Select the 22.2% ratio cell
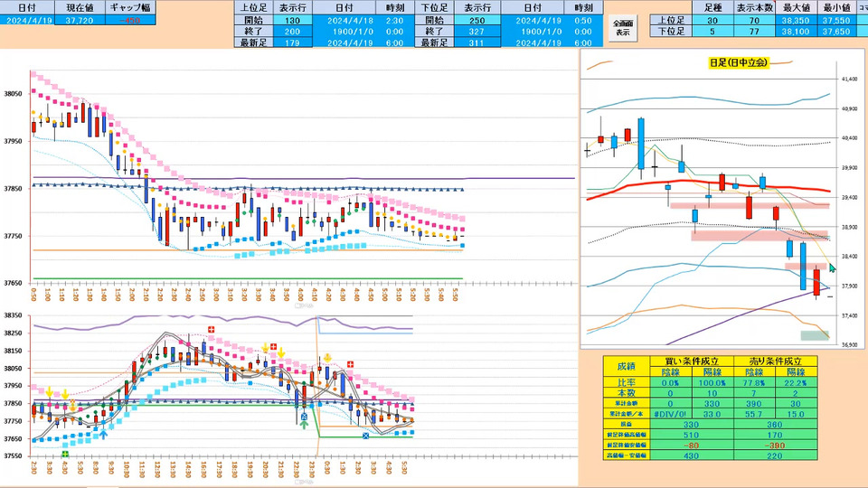Image resolution: width=868 pixels, height=488 pixels. click(x=796, y=382)
